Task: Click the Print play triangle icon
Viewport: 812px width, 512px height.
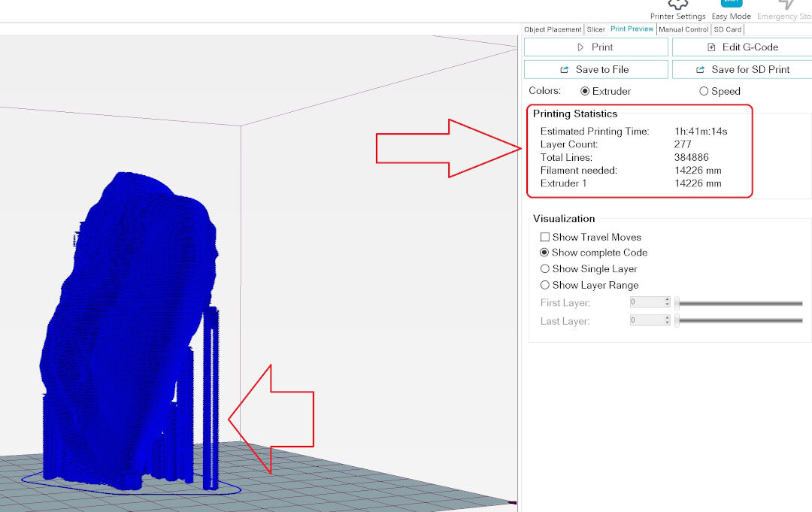Action: point(580,47)
